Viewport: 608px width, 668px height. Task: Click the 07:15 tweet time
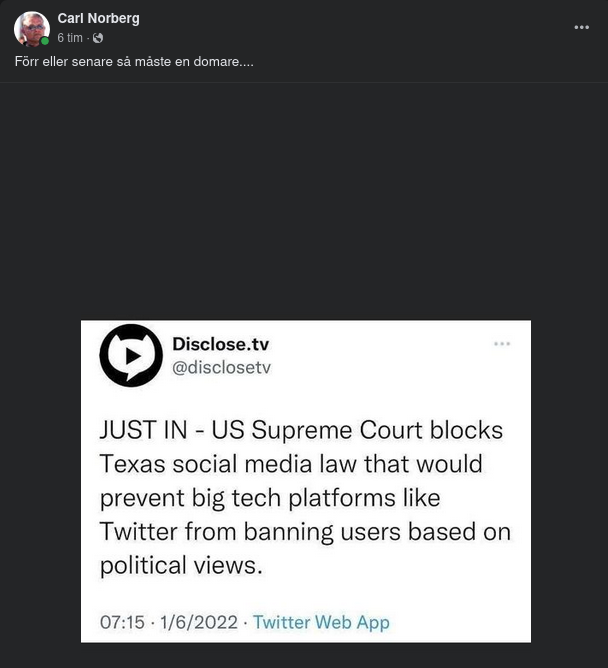tap(122, 622)
